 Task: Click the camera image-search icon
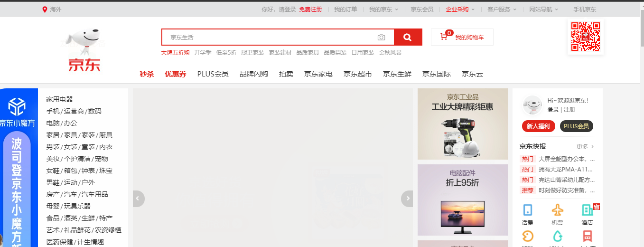(382, 38)
